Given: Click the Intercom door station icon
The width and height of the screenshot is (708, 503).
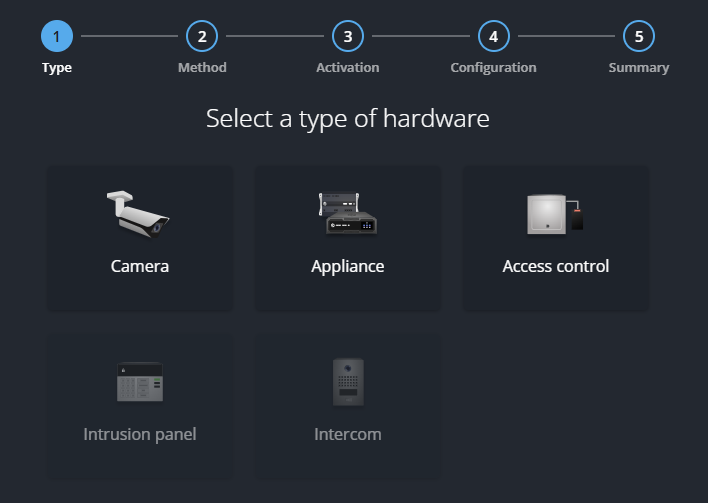Looking at the screenshot, I should click(347, 382).
